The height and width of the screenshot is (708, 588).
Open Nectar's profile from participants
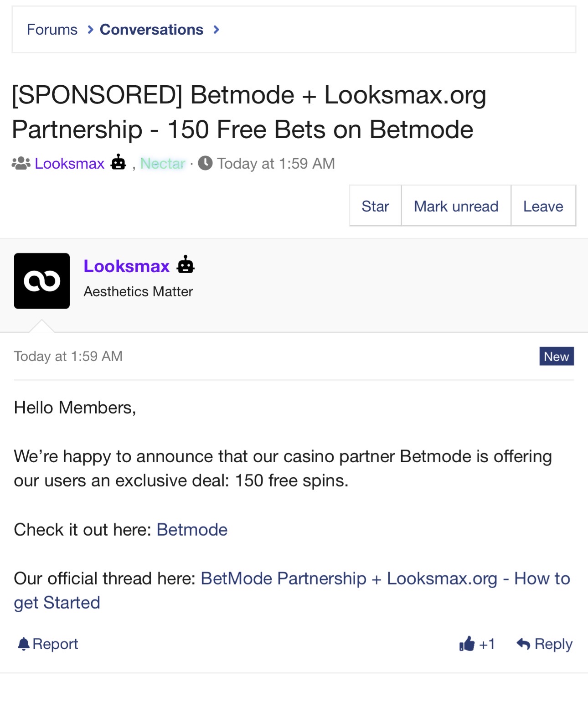pos(163,163)
